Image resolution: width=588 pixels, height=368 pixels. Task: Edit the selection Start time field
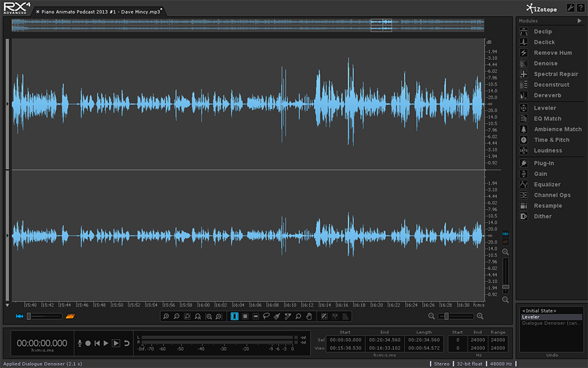345,340
